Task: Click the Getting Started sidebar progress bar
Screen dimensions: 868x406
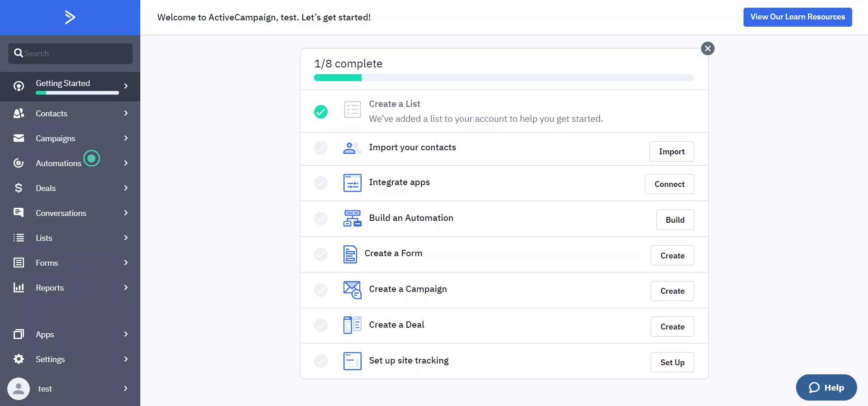Action: tap(77, 93)
